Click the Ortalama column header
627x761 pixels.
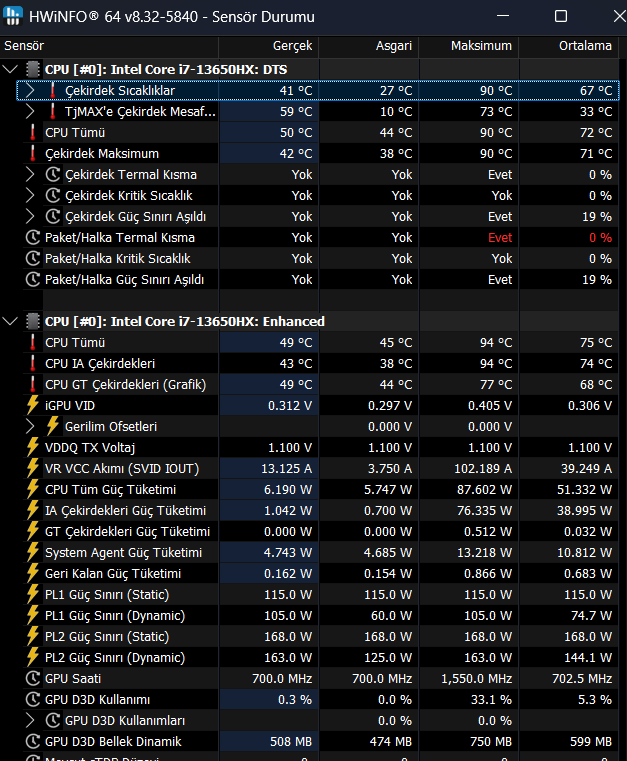(569, 46)
